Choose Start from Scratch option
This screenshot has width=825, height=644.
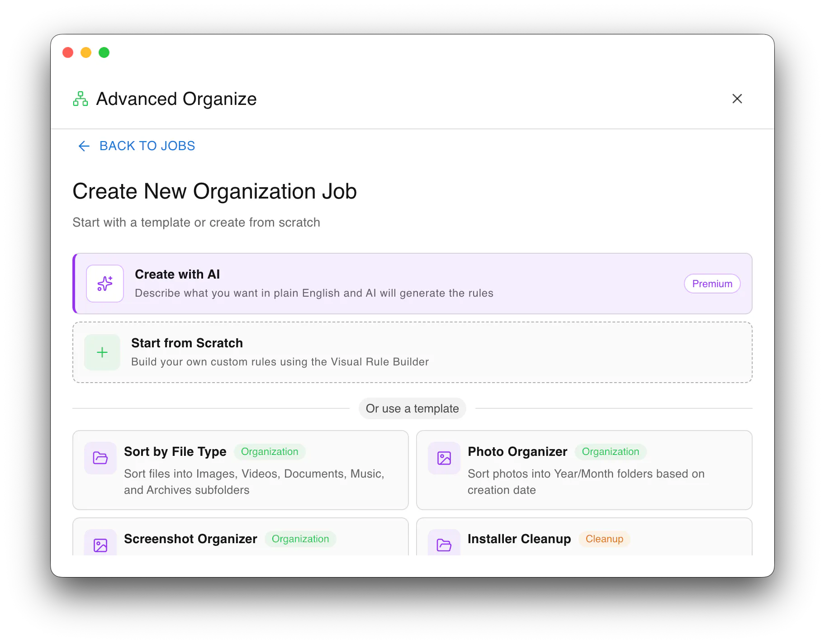(412, 352)
